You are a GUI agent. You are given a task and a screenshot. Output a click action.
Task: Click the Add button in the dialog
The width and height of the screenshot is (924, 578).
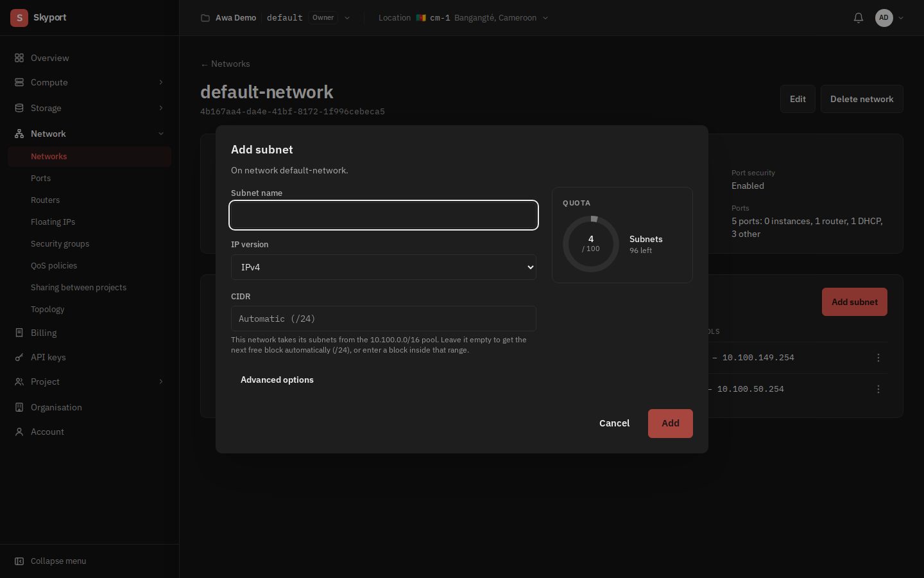[671, 423]
